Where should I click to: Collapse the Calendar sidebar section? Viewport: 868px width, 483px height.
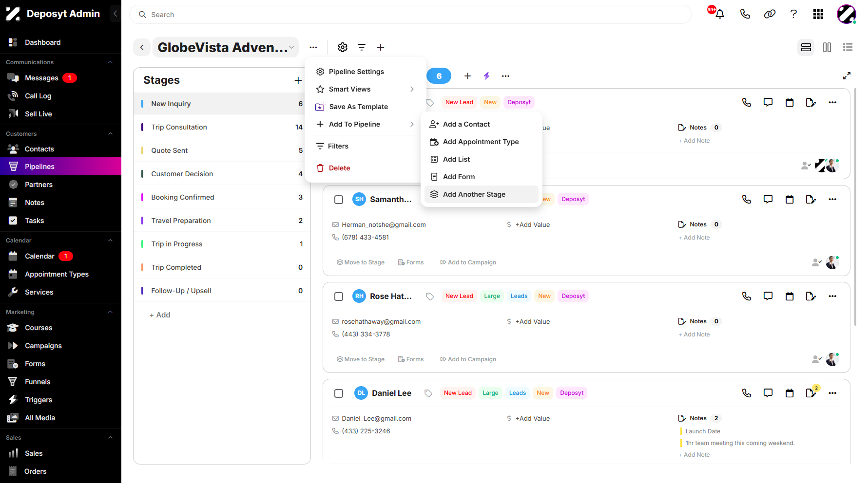click(x=110, y=241)
